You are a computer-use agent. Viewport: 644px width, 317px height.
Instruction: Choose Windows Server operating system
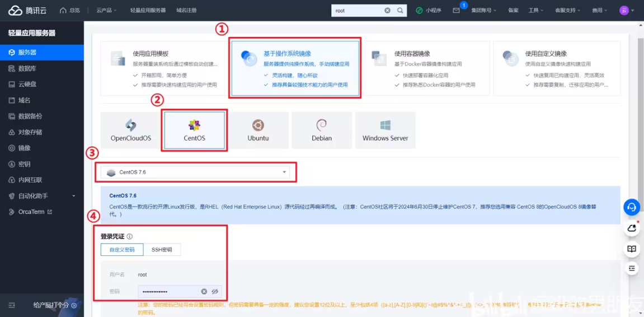[x=386, y=130]
